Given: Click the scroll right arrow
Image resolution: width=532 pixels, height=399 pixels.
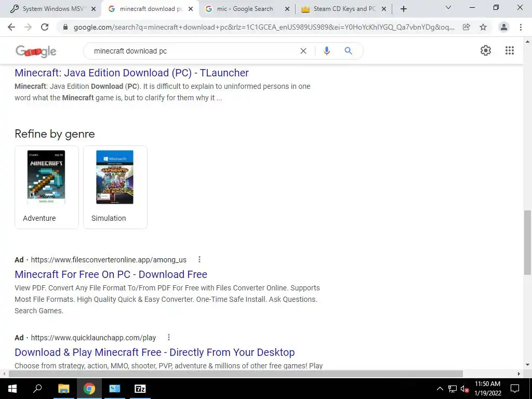Looking at the screenshot, I should [x=519, y=374].
